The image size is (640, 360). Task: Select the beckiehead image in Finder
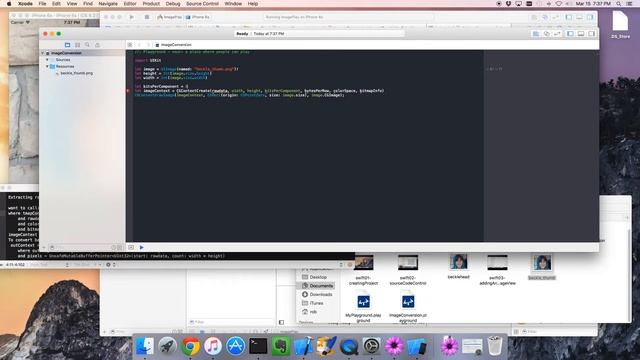(x=458, y=266)
